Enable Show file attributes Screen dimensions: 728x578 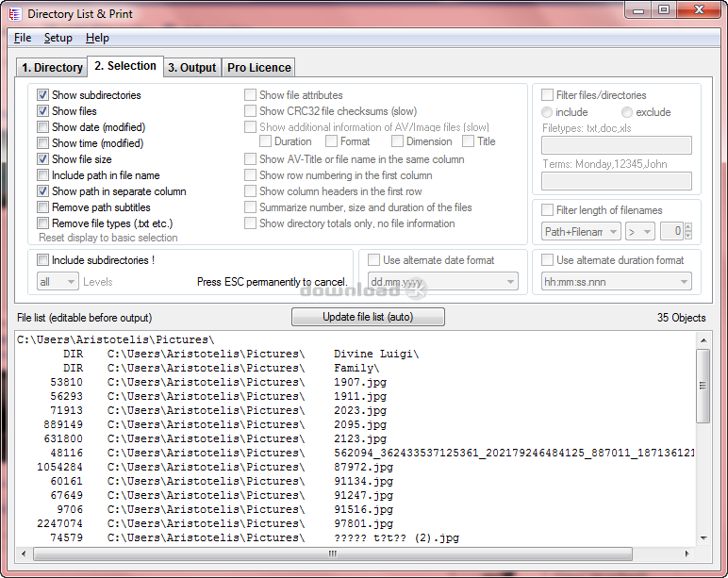250,95
